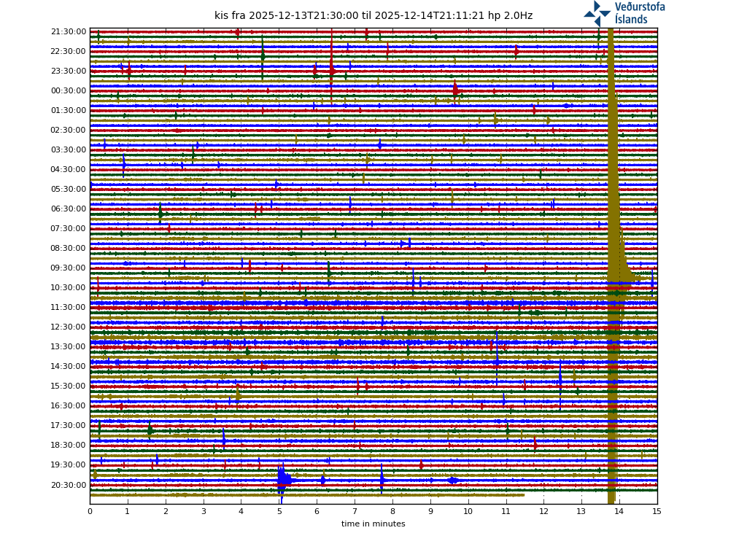Click the 12 tick on the minutes axis
This screenshot has height=560, width=747.
tap(543, 511)
